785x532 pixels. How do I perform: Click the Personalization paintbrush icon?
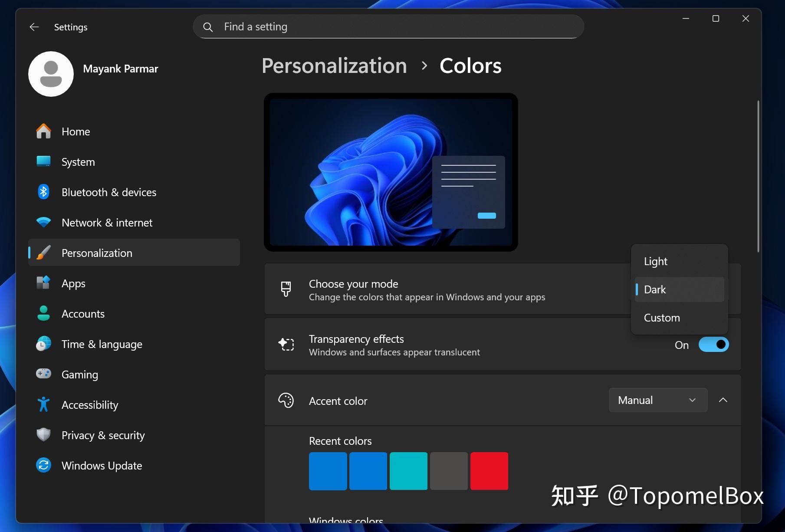43,253
